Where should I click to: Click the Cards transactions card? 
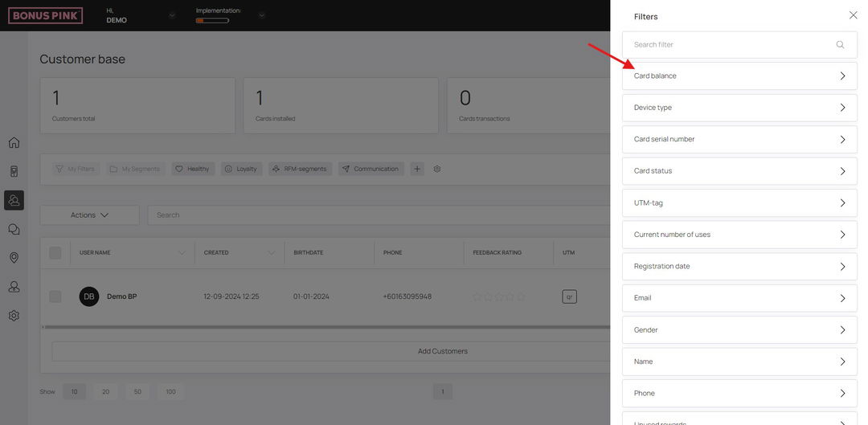point(529,105)
